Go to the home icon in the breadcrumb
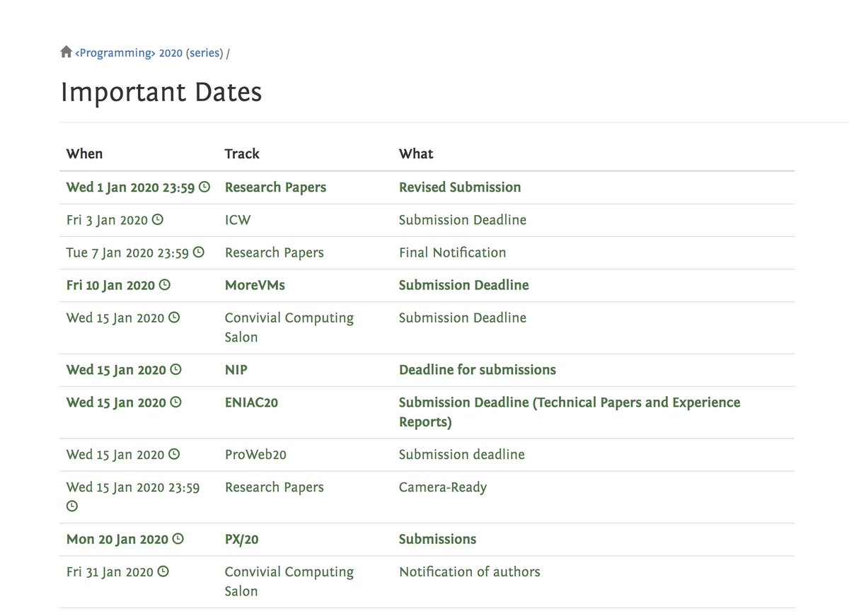This screenshot has height=616, width=849. point(67,52)
